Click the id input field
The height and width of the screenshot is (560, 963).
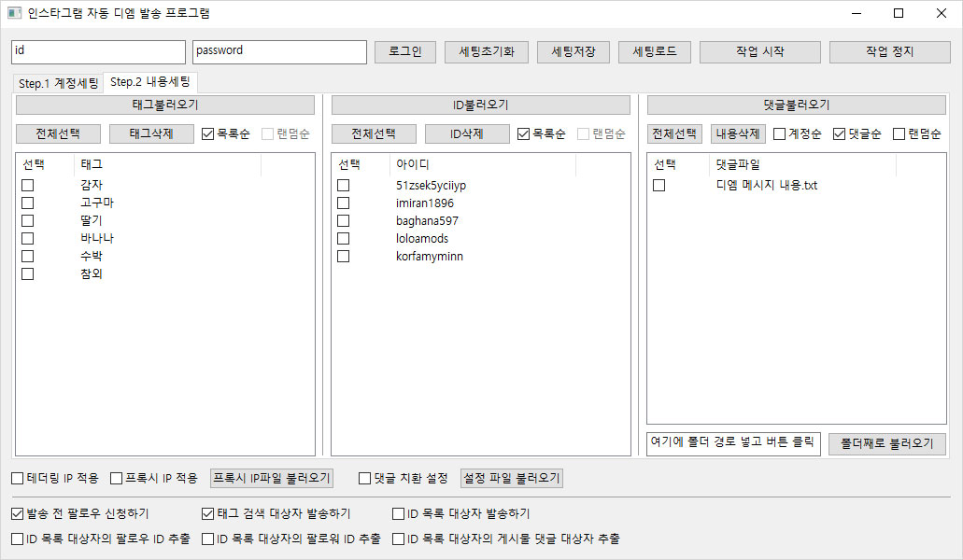[98, 52]
